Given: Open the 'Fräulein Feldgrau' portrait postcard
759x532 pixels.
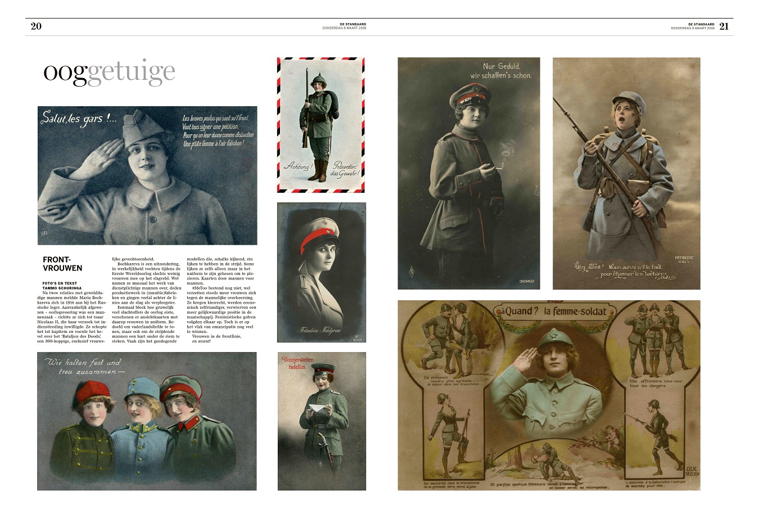Looking at the screenshot, I should click(322, 272).
